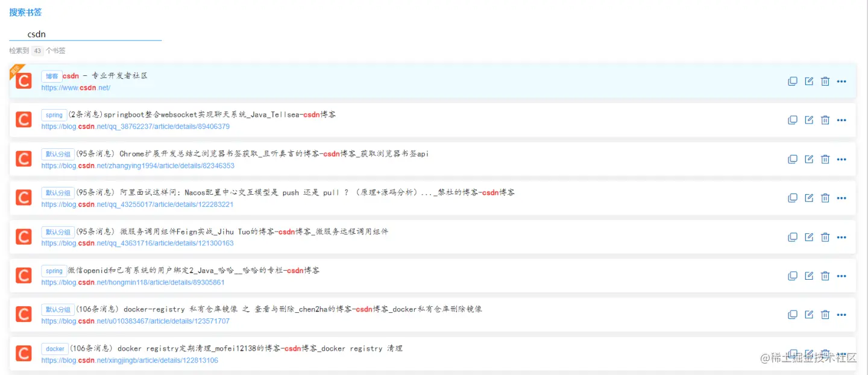Focus the bookmark search field containing csdn
The image size is (868, 375).
coord(86,34)
